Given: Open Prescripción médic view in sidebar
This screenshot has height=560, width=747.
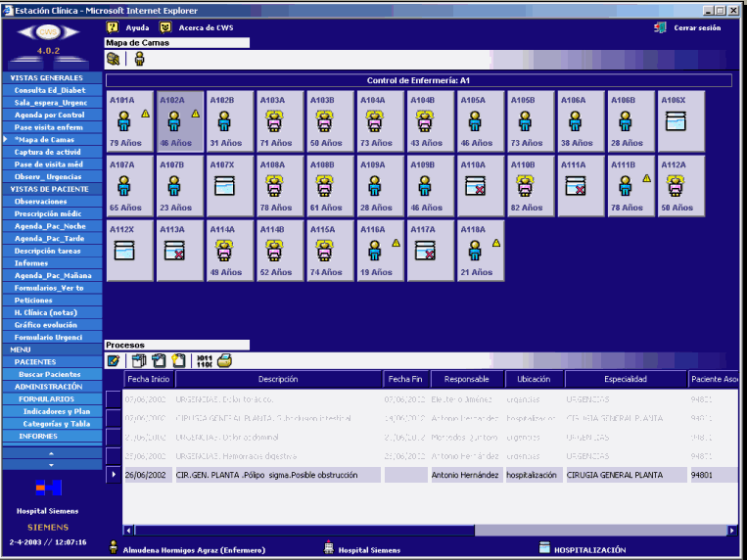Looking at the screenshot, I should pyautogui.click(x=48, y=213).
